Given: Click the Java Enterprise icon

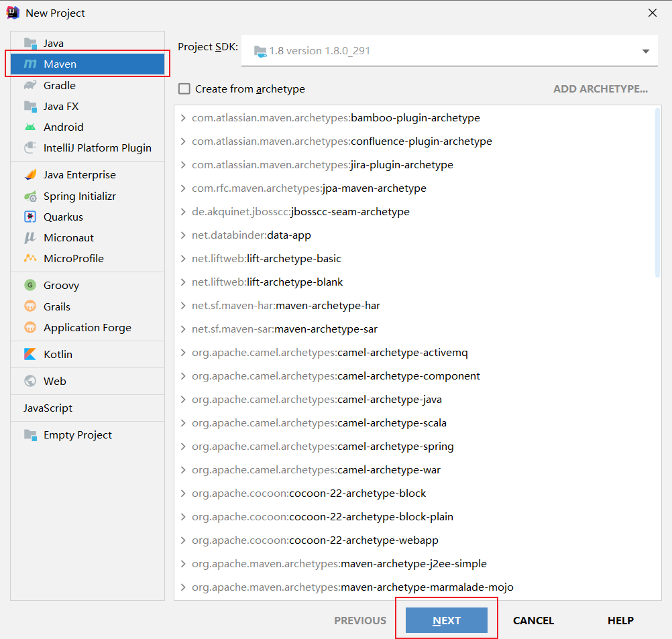Looking at the screenshot, I should (30, 174).
